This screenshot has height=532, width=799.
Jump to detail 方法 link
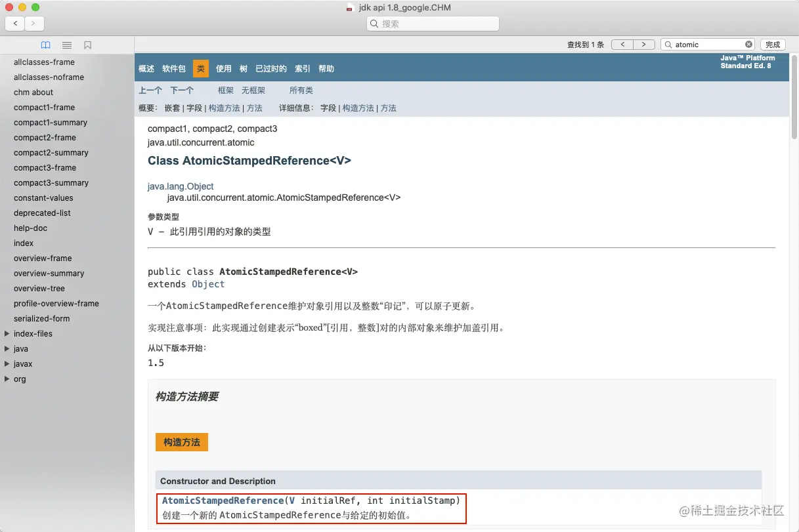(389, 108)
